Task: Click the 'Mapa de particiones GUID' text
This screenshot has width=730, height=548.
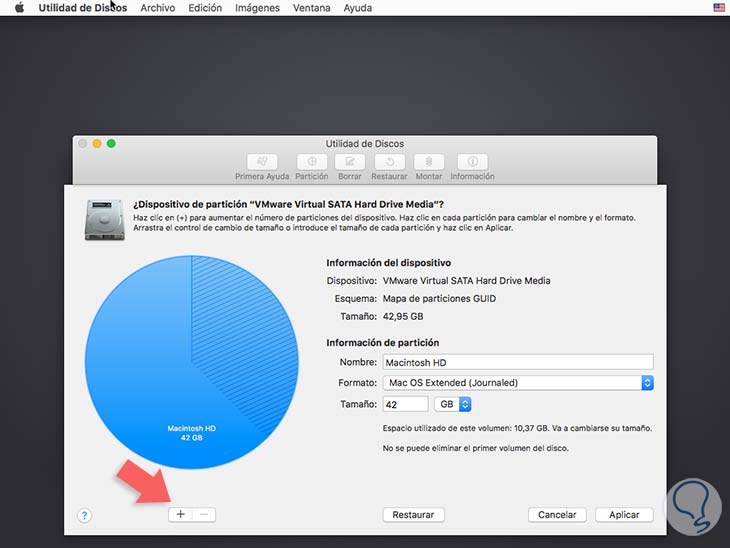Action: 439,298
